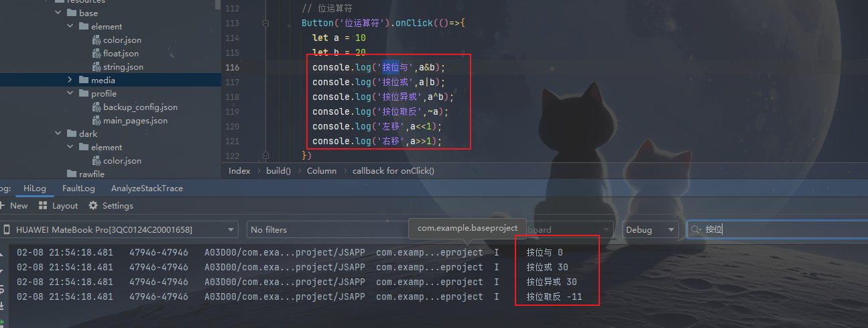Click the JSON file icon beside string.json
This screenshot has height=328, width=868.
(x=97, y=67)
